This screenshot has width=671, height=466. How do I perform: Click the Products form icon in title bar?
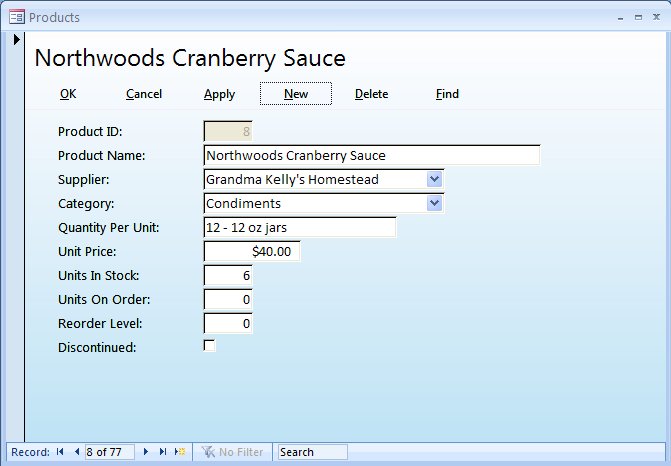coord(17,17)
